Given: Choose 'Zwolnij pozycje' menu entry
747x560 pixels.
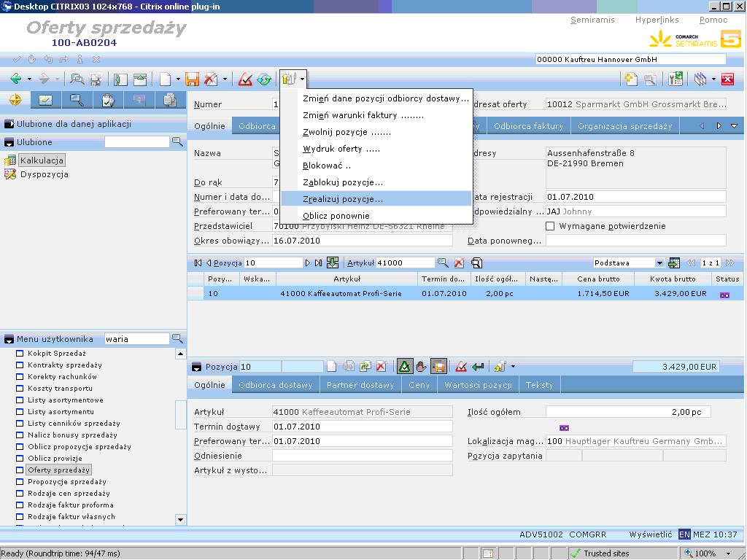Looking at the screenshot, I should 347,132.
